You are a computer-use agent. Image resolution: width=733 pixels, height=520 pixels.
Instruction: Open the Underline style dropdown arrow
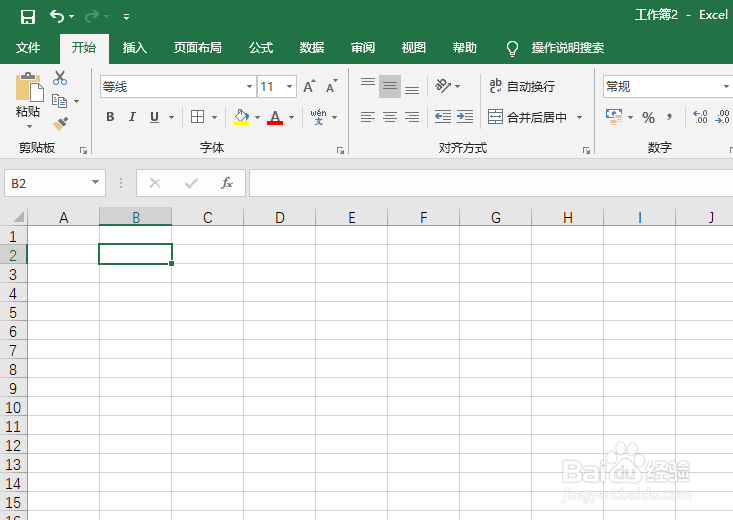click(x=172, y=117)
